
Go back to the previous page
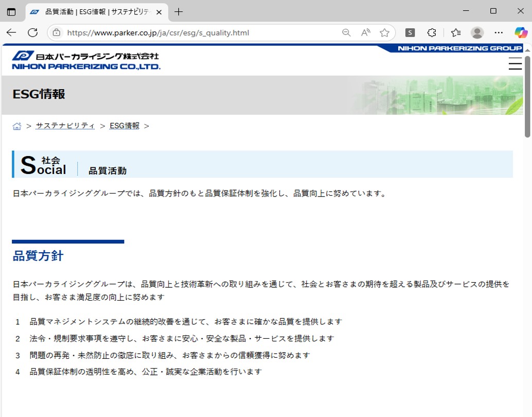pos(11,32)
